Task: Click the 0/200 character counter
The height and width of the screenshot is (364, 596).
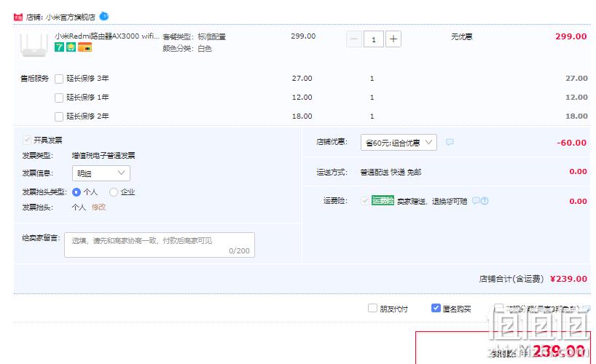Action: click(x=239, y=250)
